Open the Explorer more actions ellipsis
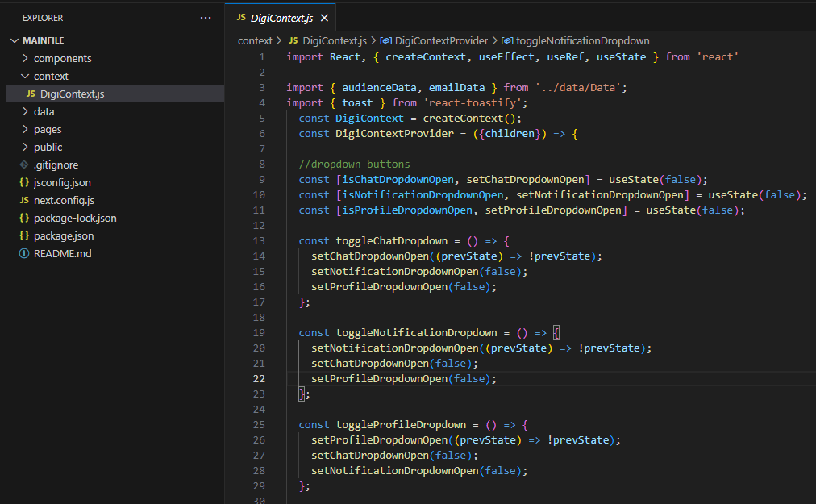 click(206, 18)
